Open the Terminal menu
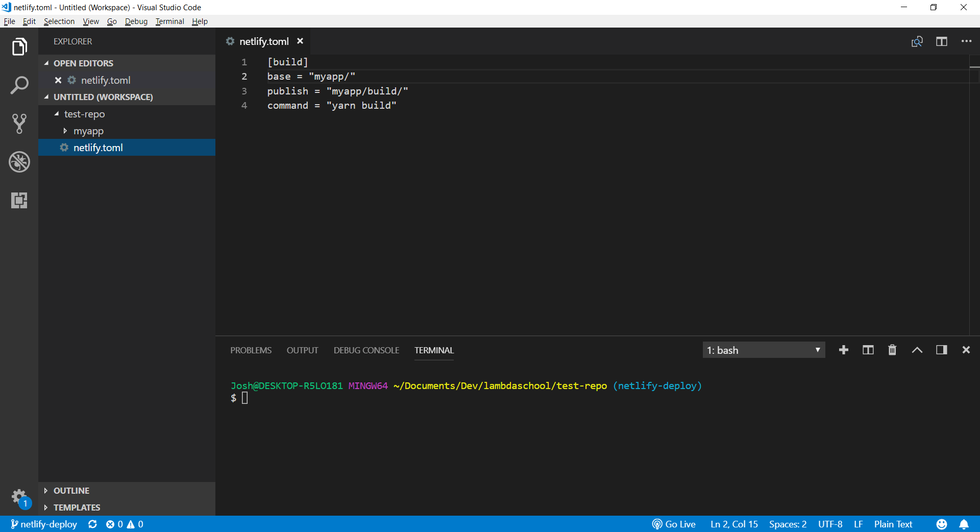This screenshot has height=532, width=980. (169, 21)
